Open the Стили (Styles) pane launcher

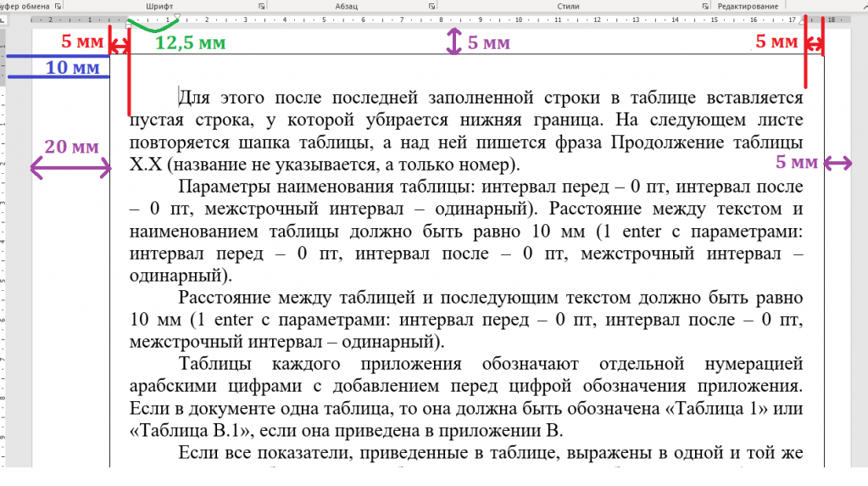pos(705,6)
